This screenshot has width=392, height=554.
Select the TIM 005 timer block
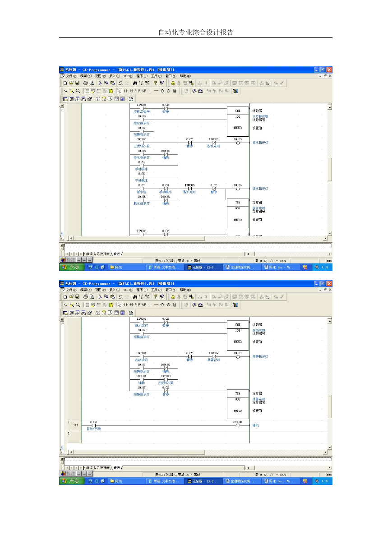click(238, 213)
